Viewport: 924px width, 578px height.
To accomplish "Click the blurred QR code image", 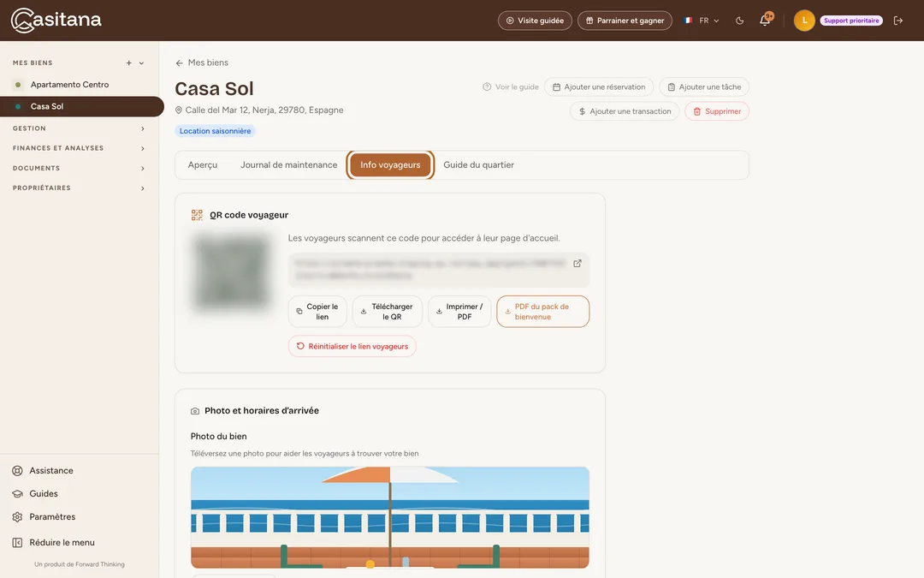I will click(232, 271).
